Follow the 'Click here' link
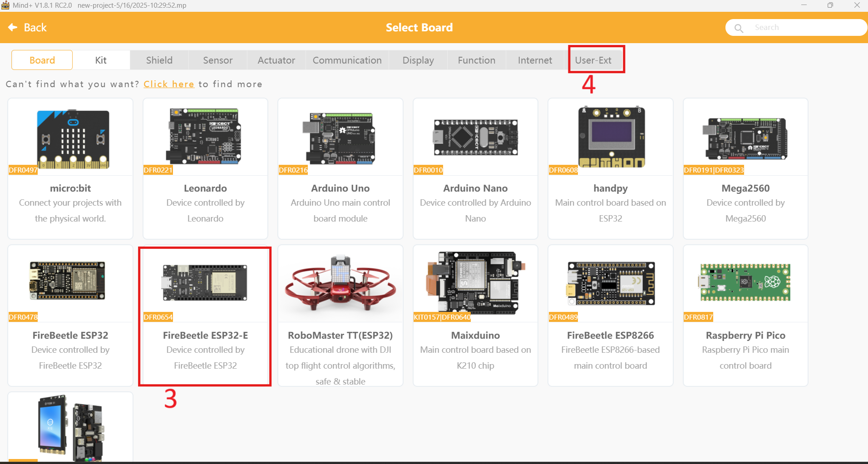The image size is (868, 464). point(169,84)
